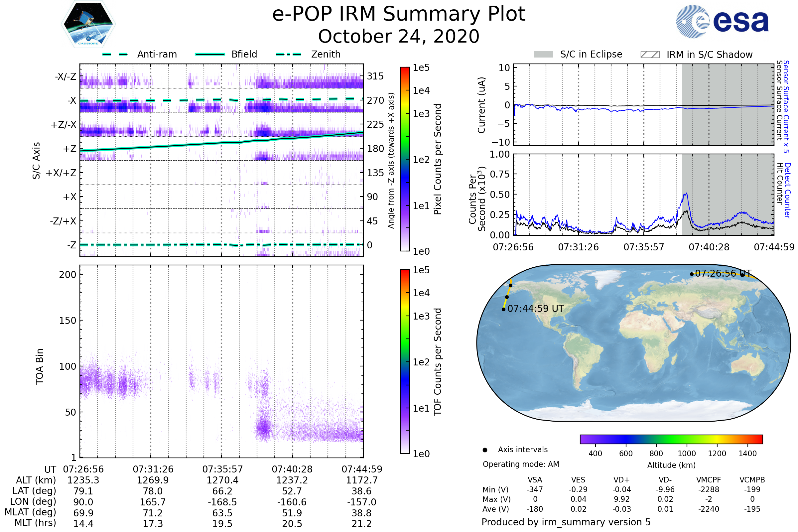
Task: Click the Sensor Surface Current x 5 label
Action: click(786, 106)
